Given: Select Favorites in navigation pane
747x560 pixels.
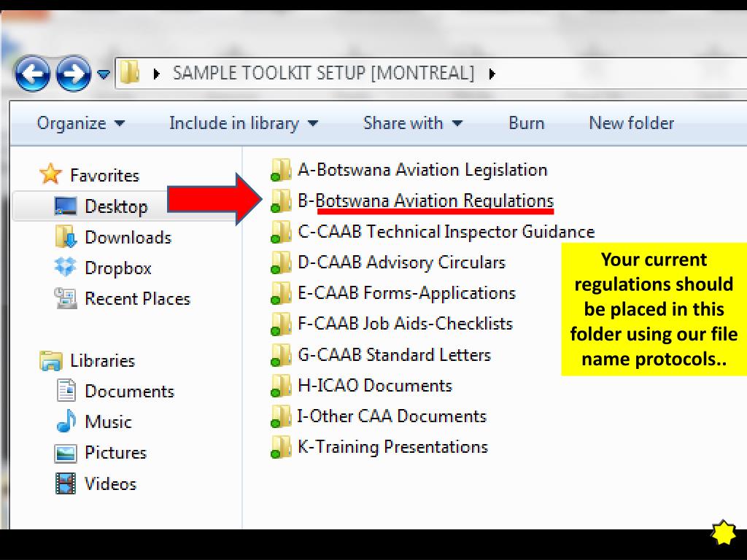Looking at the screenshot, I should 104,175.
